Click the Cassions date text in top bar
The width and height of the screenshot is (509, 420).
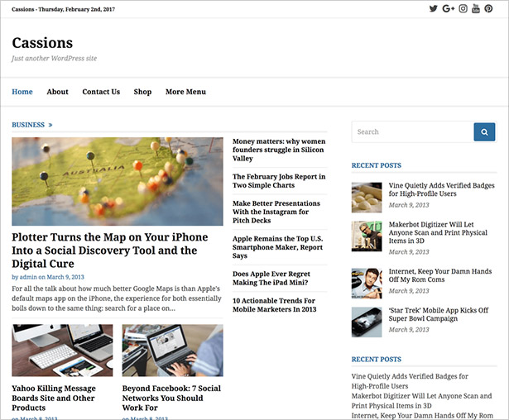63,9
